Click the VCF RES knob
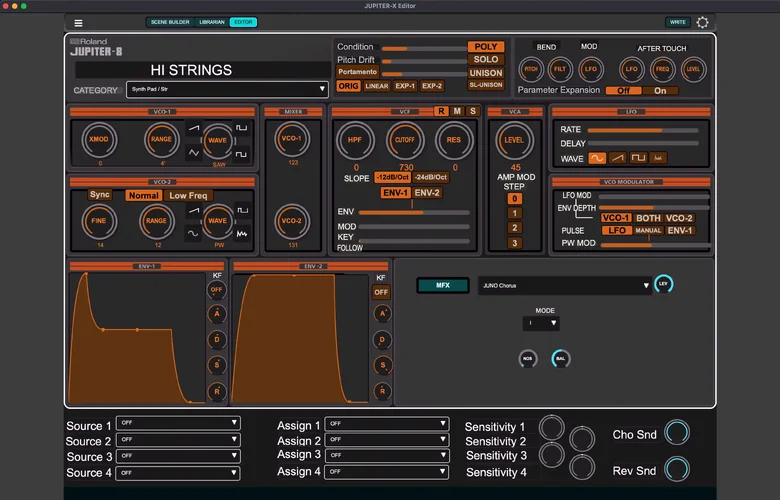780x500 pixels. coord(454,140)
